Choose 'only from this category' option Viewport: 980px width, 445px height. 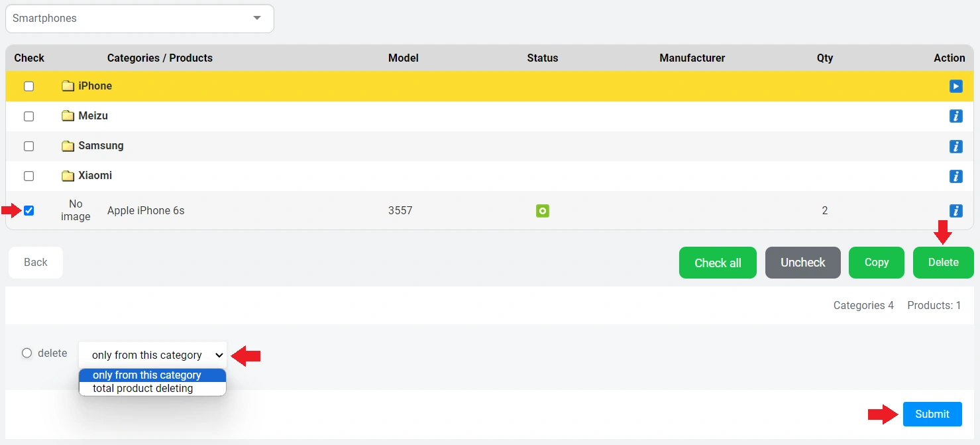coord(147,375)
